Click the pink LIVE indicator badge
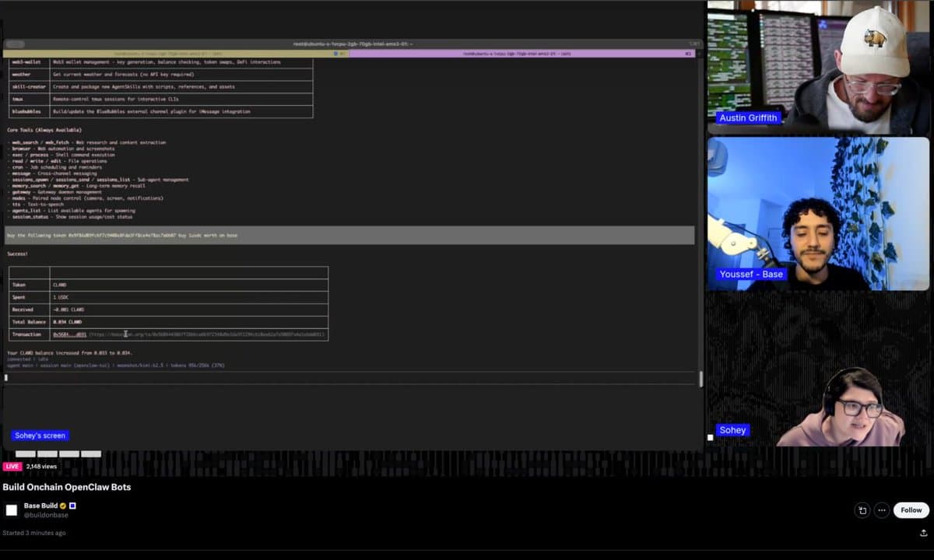This screenshot has height=560, width=934. (12, 467)
